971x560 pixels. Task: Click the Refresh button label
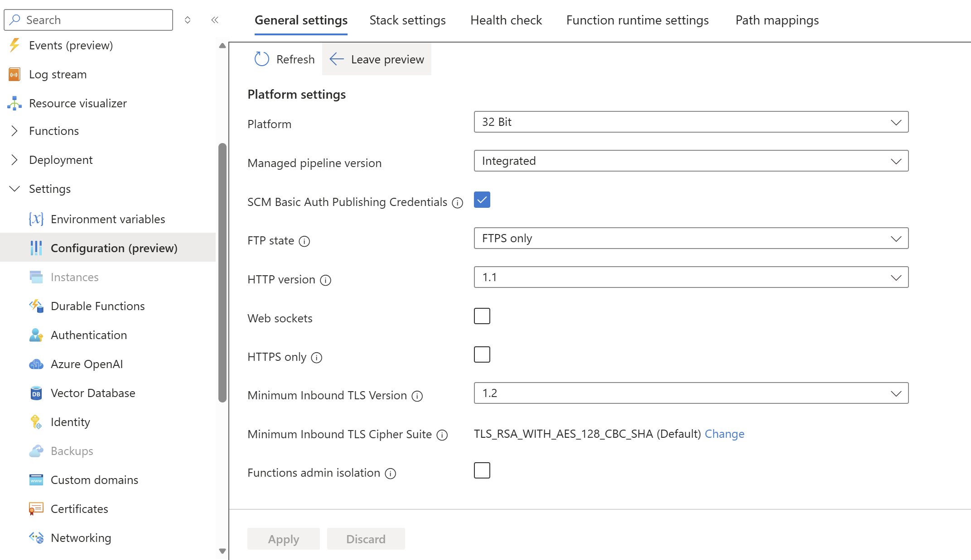coord(295,59)
